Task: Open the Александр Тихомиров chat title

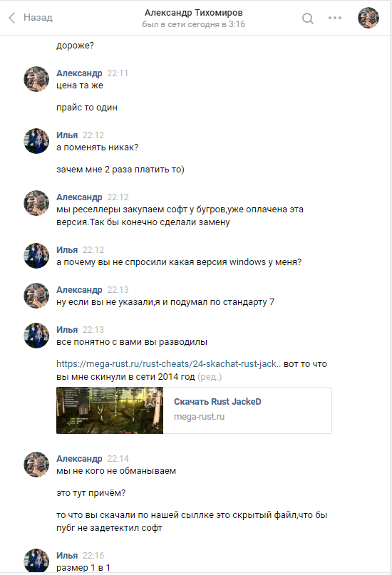Action: (194, 13)
